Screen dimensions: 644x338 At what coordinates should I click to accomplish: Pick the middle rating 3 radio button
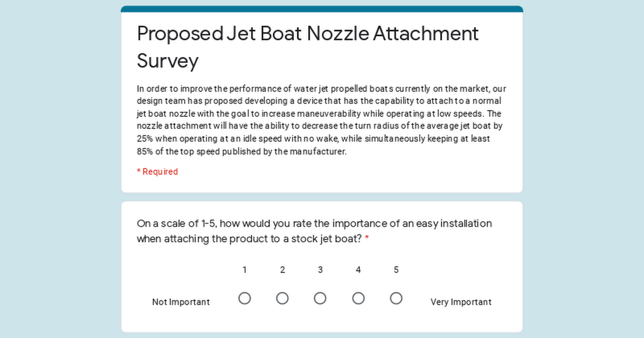320,298
